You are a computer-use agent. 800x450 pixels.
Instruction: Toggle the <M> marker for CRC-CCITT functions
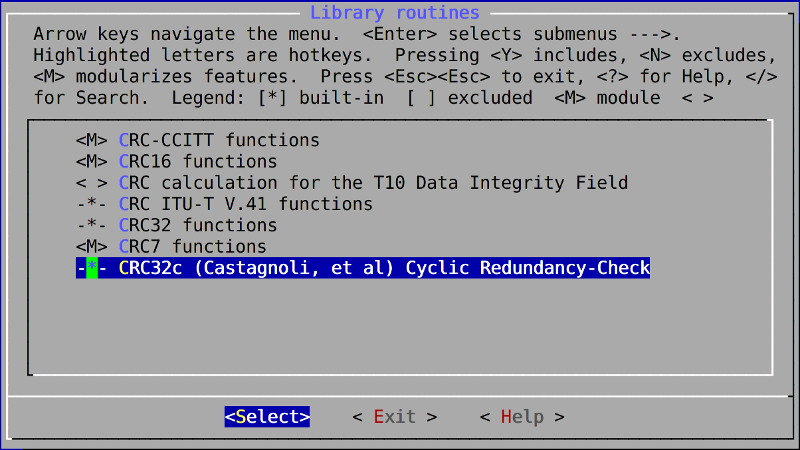tap(92, 140)
